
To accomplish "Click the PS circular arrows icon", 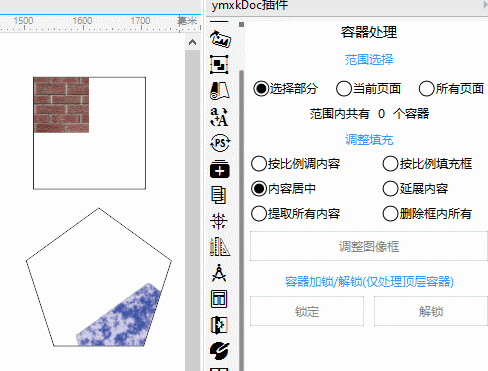I will [x=220, y=143].
